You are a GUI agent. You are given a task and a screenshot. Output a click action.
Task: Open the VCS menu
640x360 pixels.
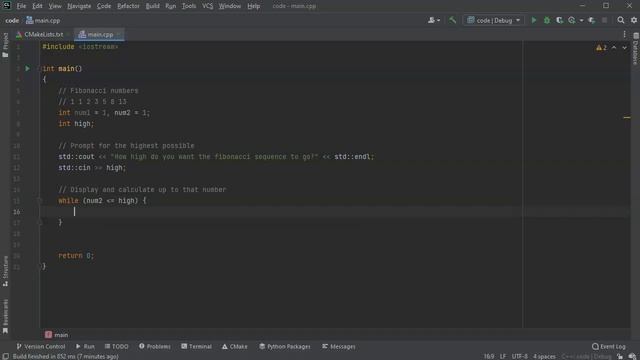(x=207, y=6)
